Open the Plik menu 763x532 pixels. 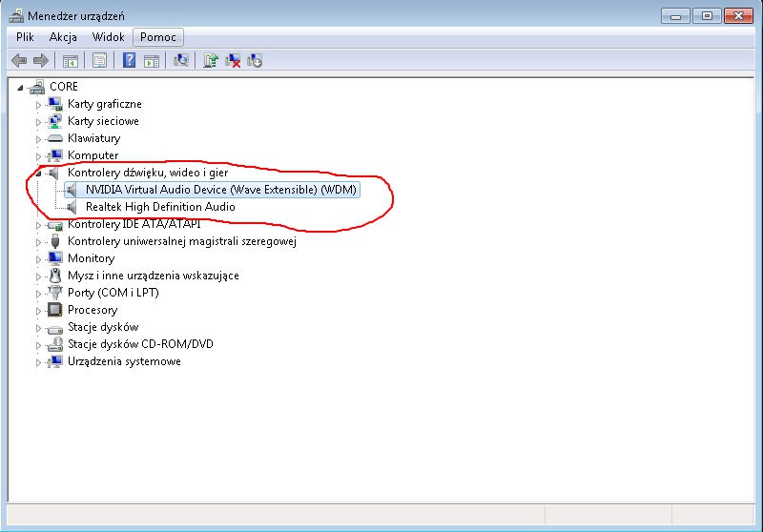click(x=25, y=37)
